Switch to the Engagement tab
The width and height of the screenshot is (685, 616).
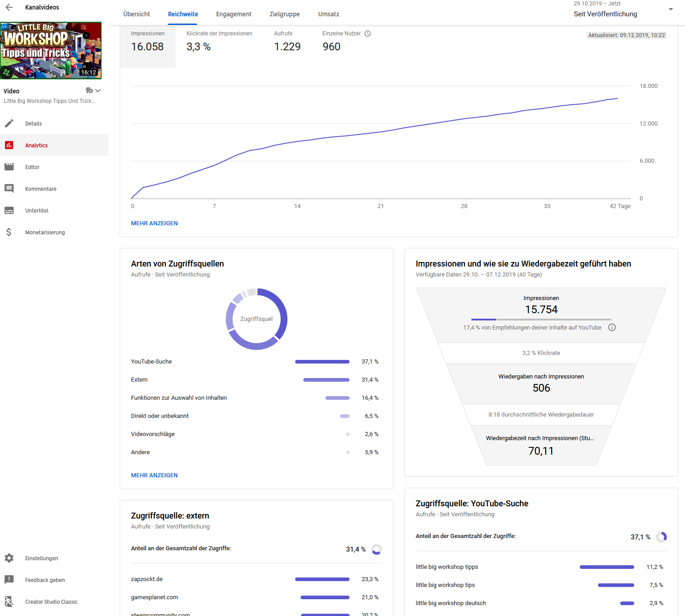pyautogui.click(x=233, y=14)
